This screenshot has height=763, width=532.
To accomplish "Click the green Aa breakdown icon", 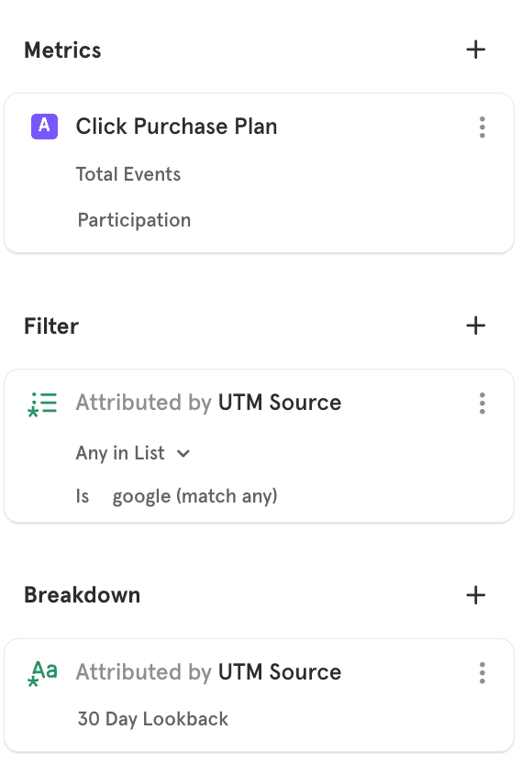I will pos(43,673).
